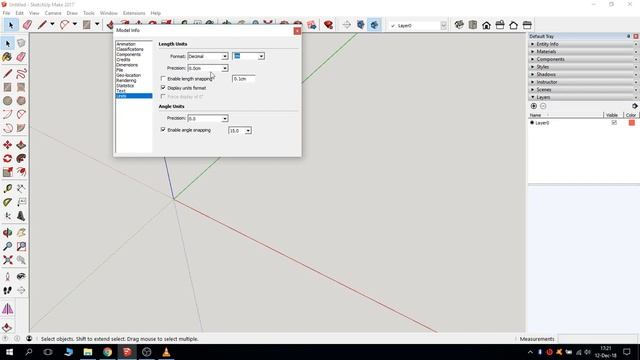Select Layer0 active layer radio button

(532, 122)
